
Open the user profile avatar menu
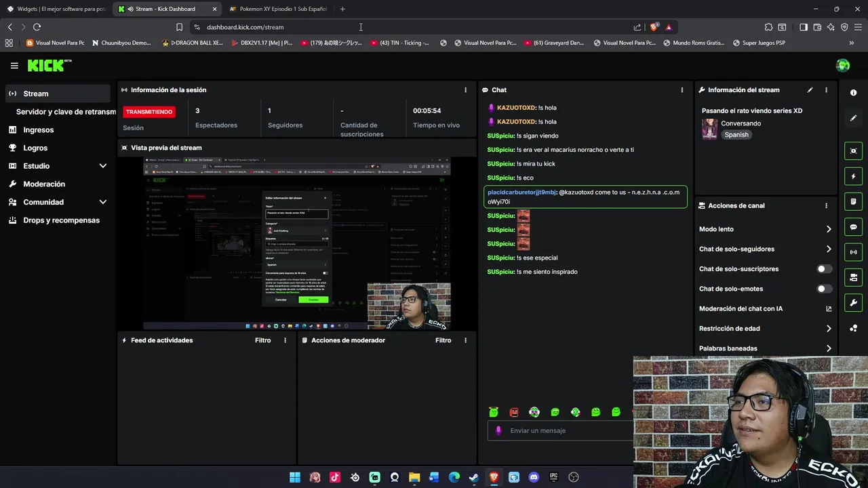pyautogui.click(x=843, y=66)
